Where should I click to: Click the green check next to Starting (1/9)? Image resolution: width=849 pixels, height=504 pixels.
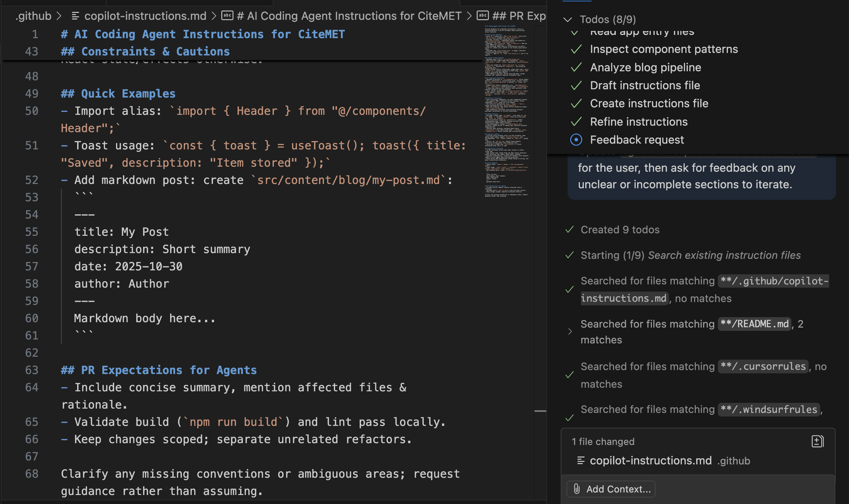tap(569, 255)
